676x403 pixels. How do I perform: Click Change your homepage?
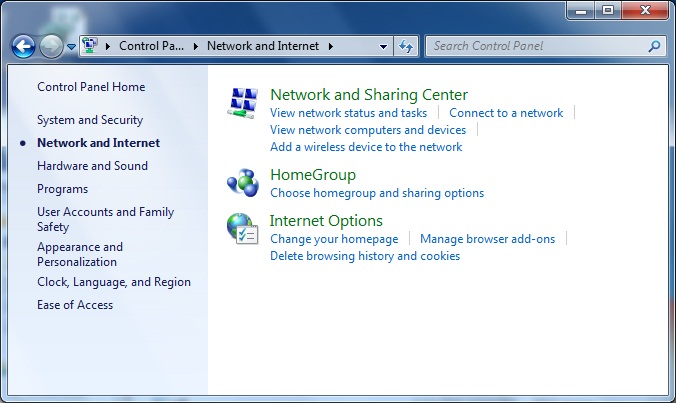coord(334,239)
